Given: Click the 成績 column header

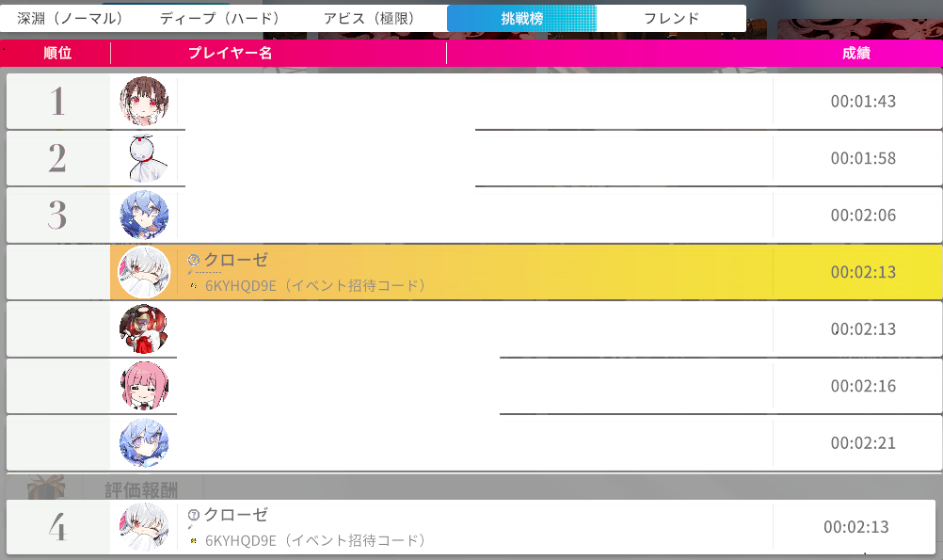Looking at the screenshot, I should (x=855, y=54).
